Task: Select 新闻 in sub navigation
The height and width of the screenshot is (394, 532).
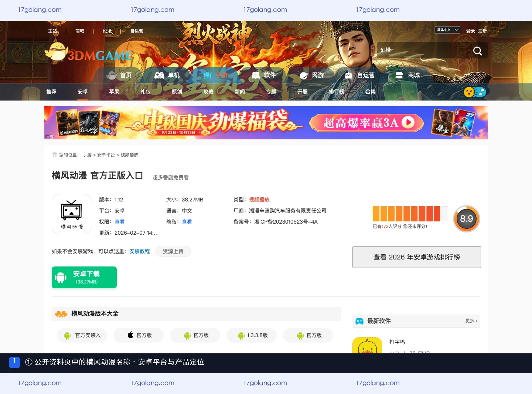Action: (x=240, y=92)
